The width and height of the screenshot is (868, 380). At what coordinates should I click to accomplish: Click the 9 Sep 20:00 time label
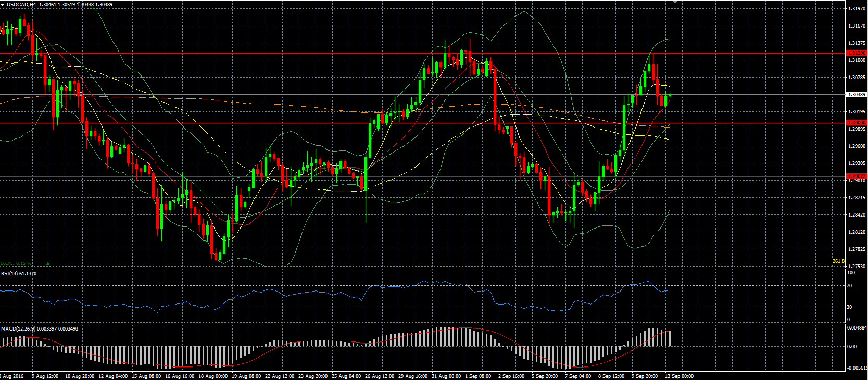645,376
